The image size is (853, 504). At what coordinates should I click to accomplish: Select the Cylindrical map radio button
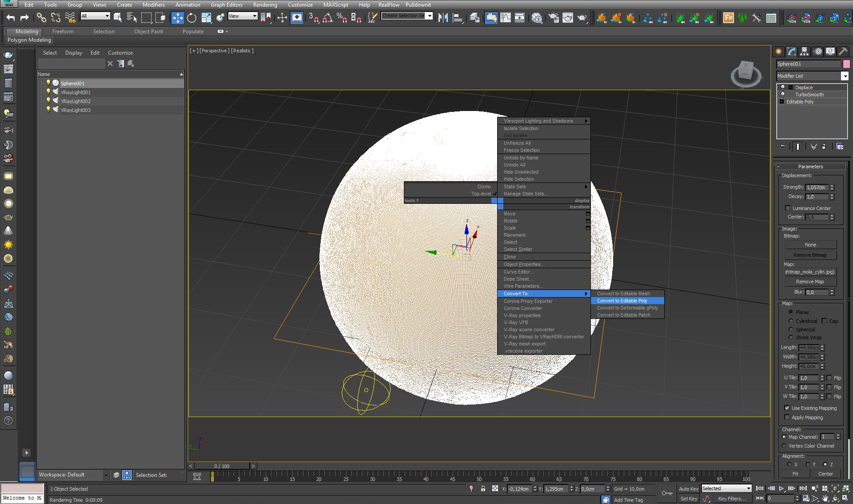point(791,321)
